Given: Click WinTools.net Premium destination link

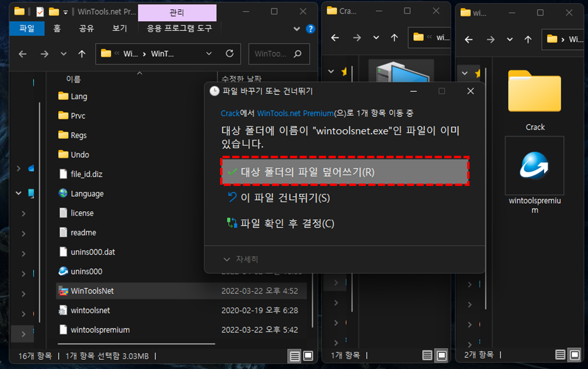Looking at the screenshot, I should pyautogui.click(x=295, y=113).
